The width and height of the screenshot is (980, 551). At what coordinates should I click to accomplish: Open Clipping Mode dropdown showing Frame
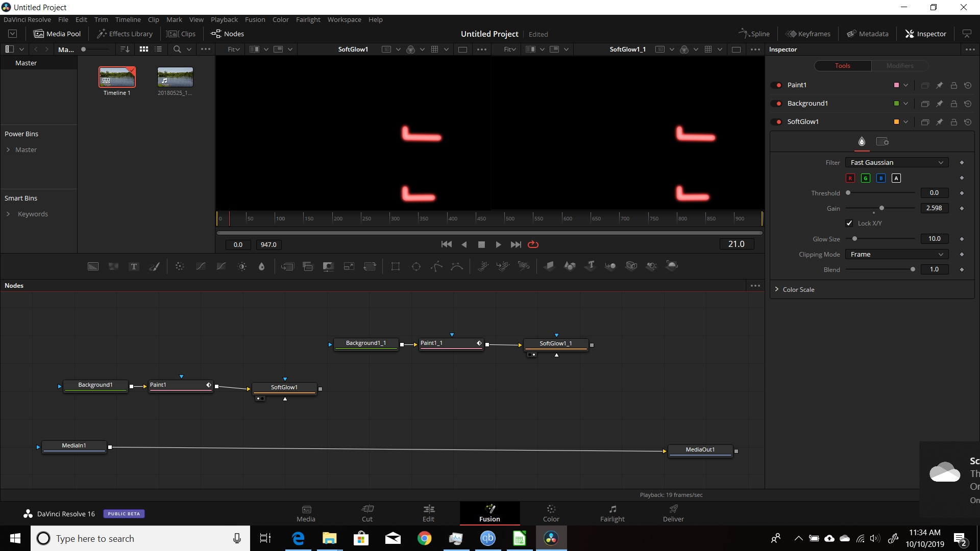[897, 254]
